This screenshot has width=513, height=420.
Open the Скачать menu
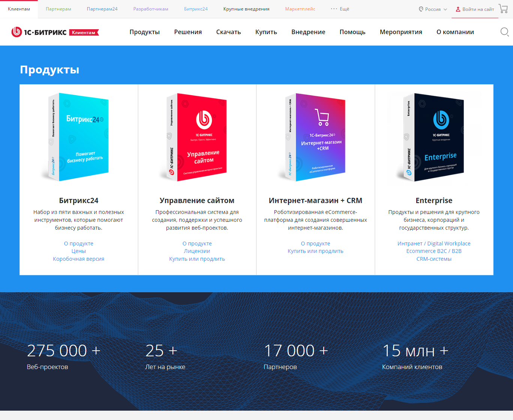228,32
